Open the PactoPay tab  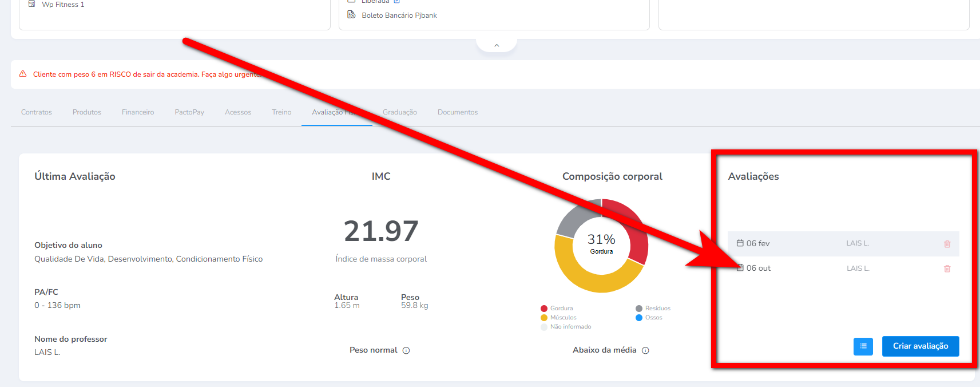tap(189, 112)
